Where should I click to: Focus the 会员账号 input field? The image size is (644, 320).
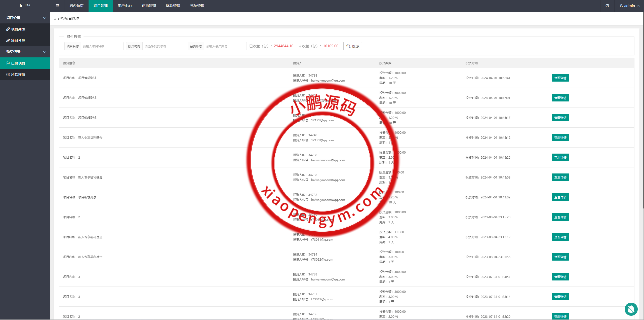coord(225,46)
